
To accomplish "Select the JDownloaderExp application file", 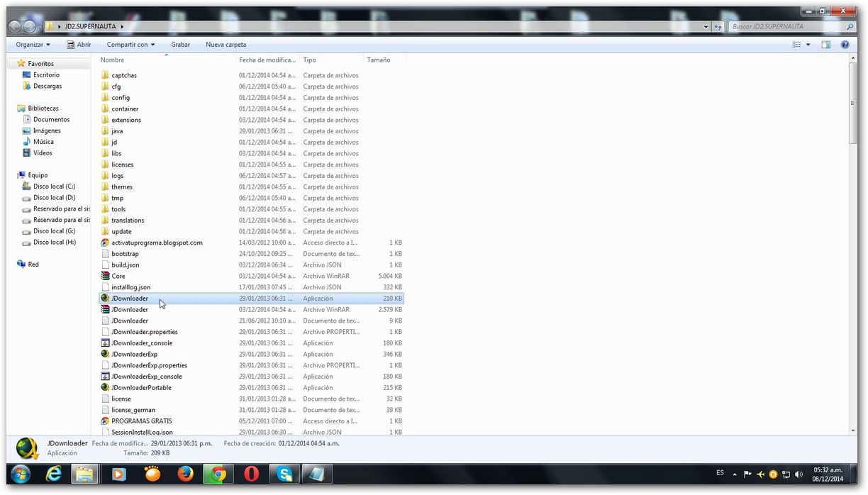I will tap(252, 354).
